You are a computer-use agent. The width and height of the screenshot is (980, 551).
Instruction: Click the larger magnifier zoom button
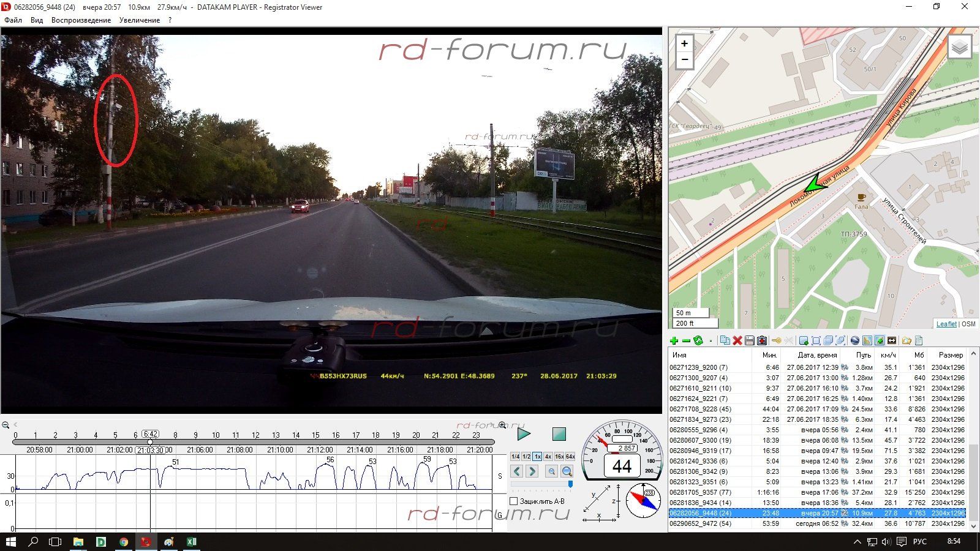point(567,471)
